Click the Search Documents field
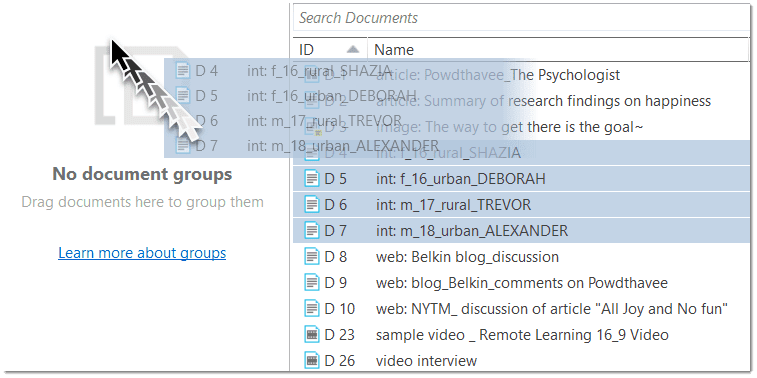Screen dimensions: 757x378 pyautogui.click(x=521, y=18)
